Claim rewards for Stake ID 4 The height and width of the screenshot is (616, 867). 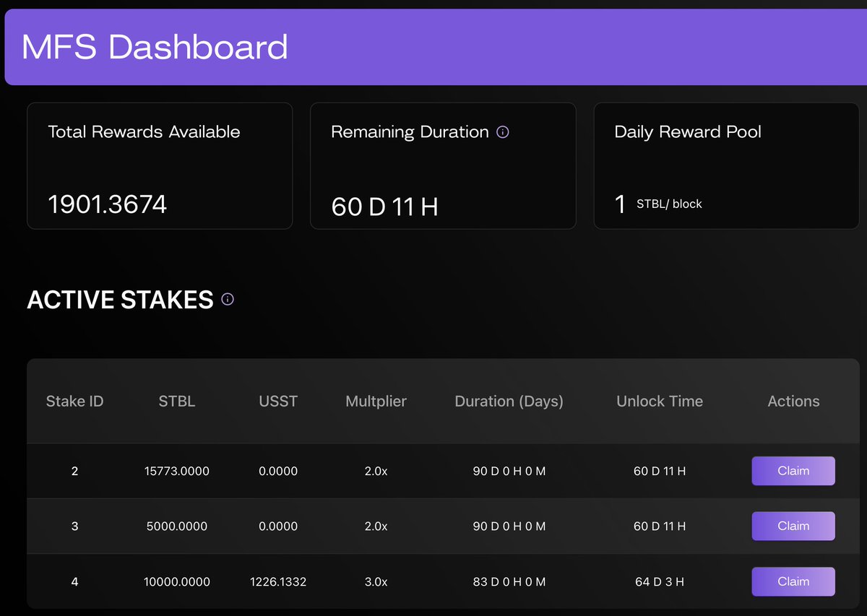point(793,581)
